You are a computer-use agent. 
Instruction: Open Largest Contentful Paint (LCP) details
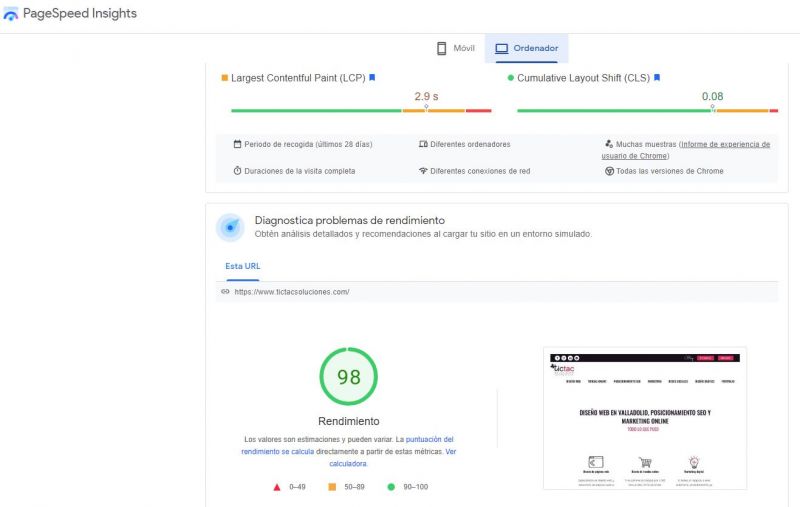(x=298, y=78)
